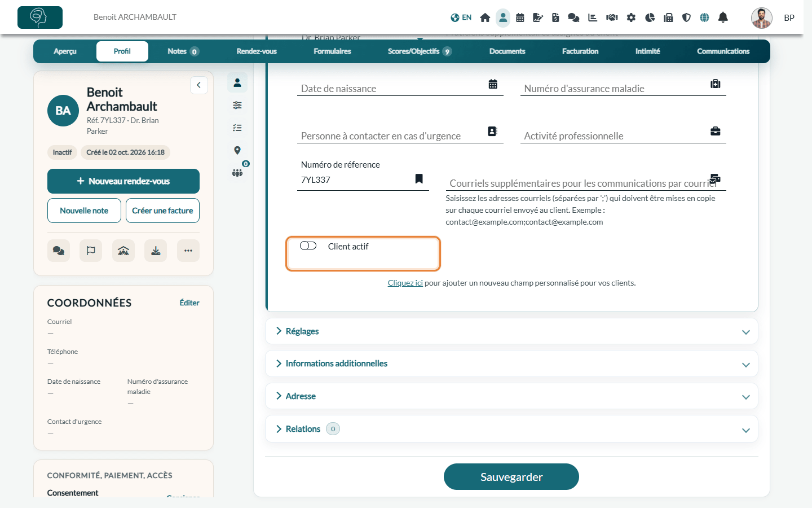
Task: Click the Nouveau rendez-vous button
Action: (123, 181)
